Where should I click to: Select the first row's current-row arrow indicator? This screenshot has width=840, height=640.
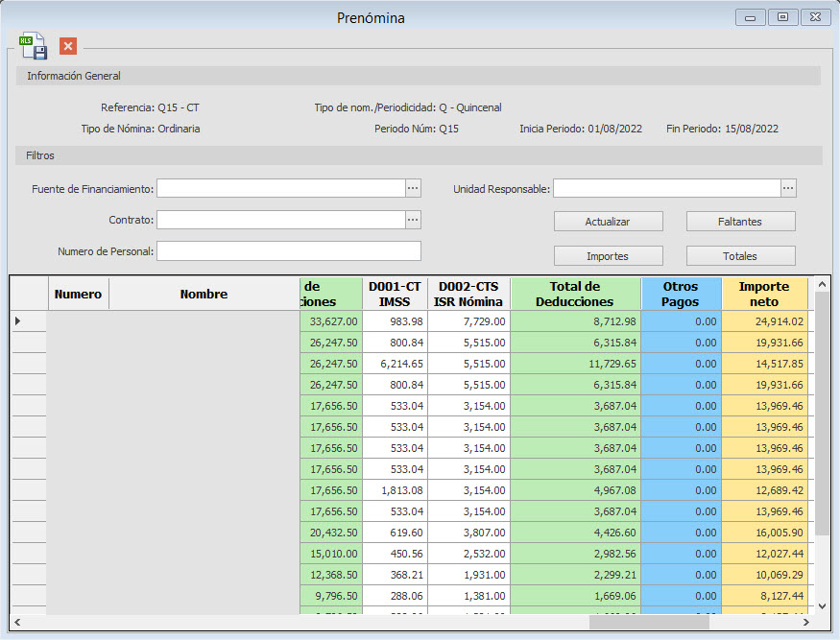coord(17,321)
